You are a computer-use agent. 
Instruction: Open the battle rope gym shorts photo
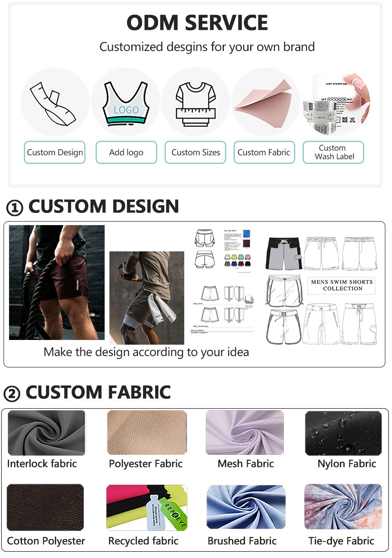point(57,282)
